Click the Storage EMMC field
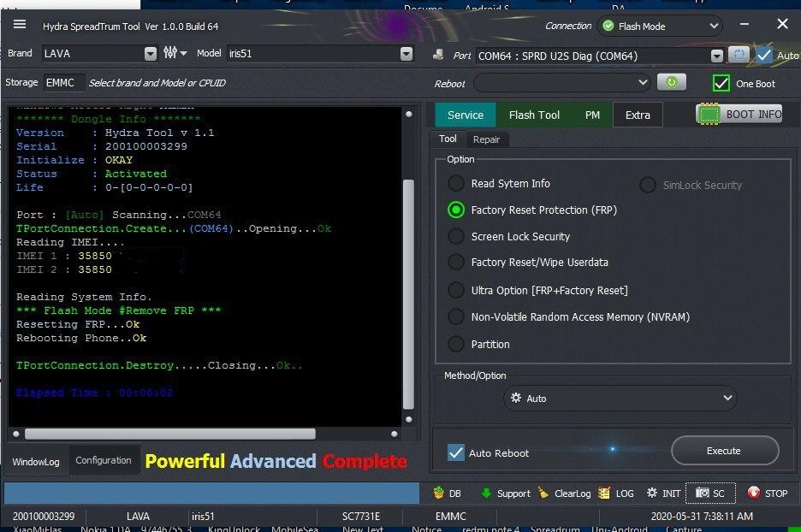Screen dimensions: 801x532 click(63, 82)
